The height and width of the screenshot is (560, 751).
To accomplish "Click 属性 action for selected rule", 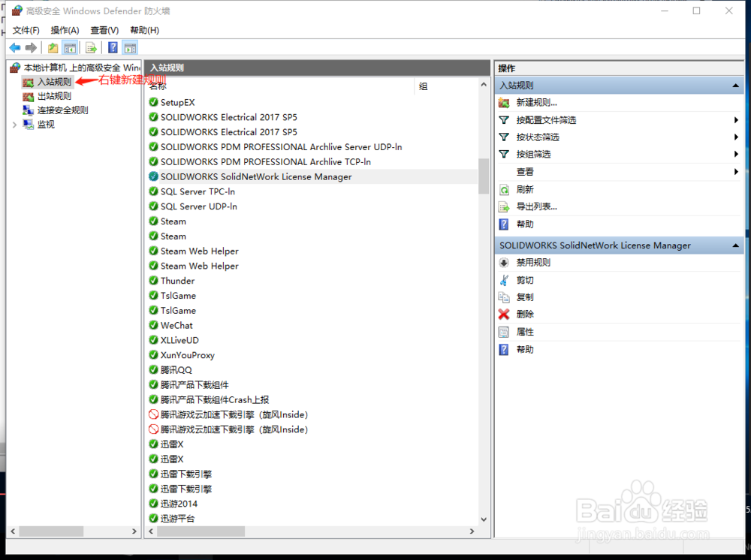I will click(x=525, y=332).
